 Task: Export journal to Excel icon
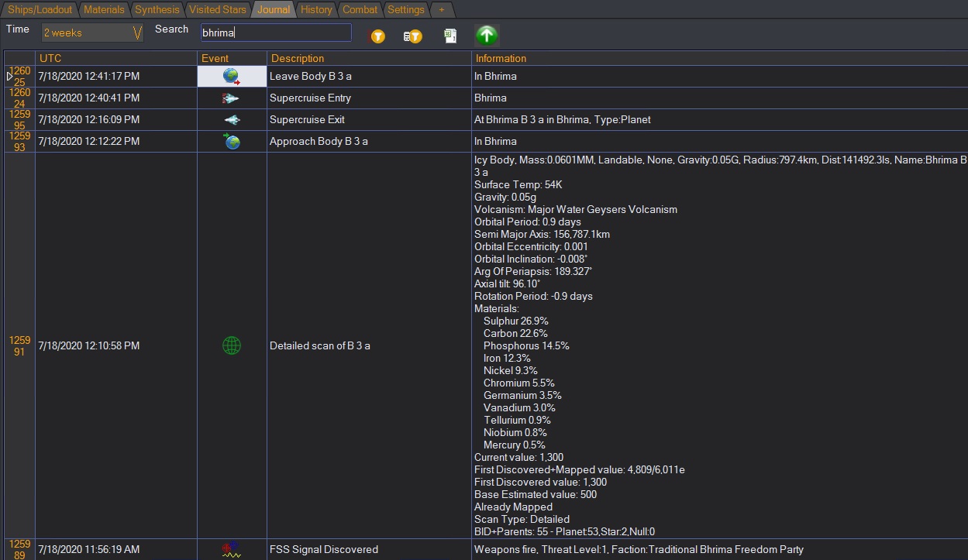(x=450, y=36)
